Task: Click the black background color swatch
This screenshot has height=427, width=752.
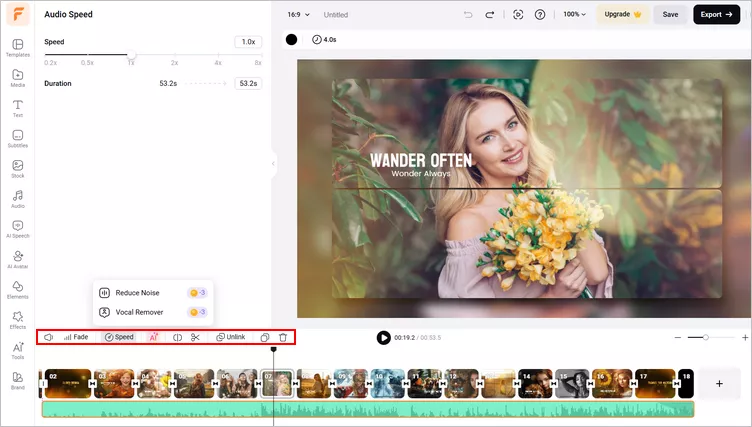Action: coord(292,39)
